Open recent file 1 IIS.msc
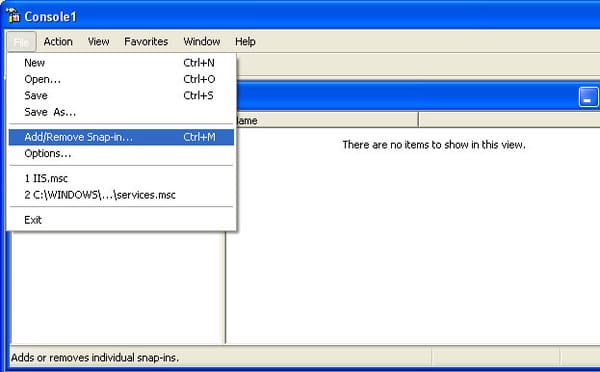This screenshot has height=372, width=600. (x=121, y=178)
